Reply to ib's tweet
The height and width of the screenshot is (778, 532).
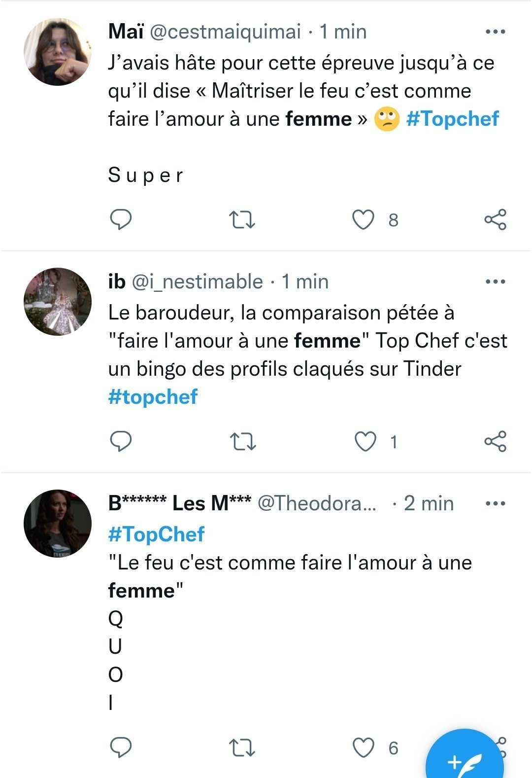click(x=120, y=441)
